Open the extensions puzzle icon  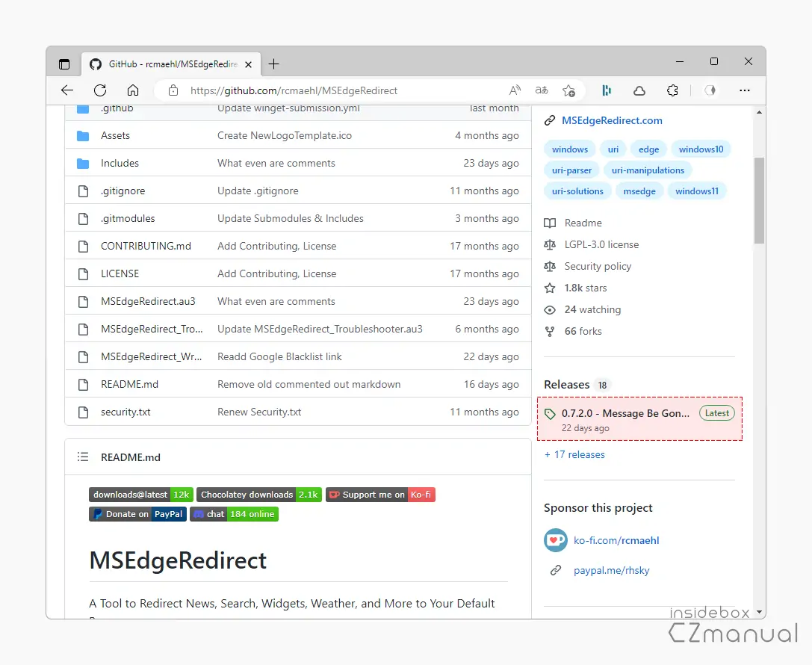[x=672, y=90]
